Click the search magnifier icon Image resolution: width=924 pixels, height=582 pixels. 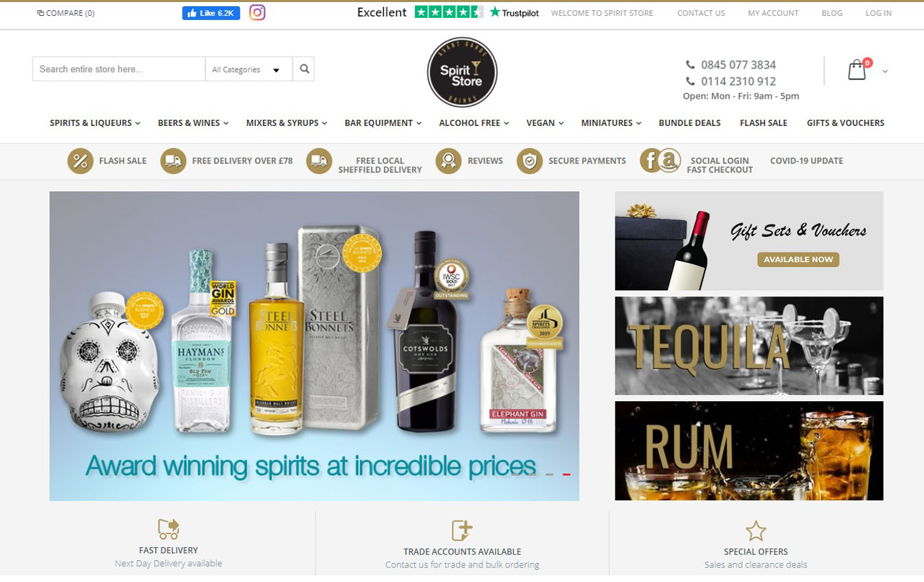304,69
